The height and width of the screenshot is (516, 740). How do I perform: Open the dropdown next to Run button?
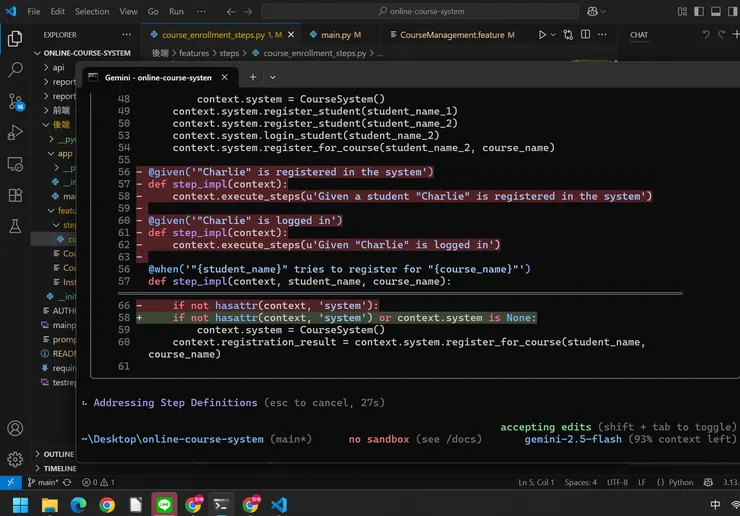555,35
